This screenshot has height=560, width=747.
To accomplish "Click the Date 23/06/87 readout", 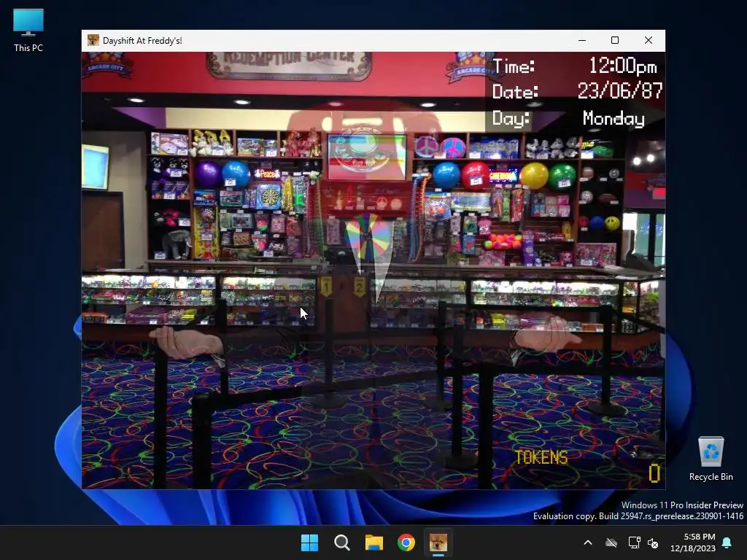I will (577, 91).
